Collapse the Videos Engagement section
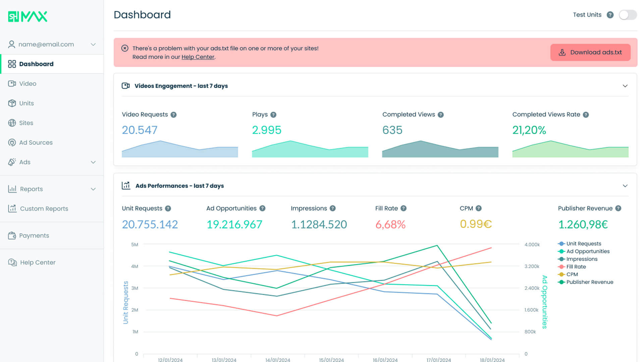 click(625, 86)
